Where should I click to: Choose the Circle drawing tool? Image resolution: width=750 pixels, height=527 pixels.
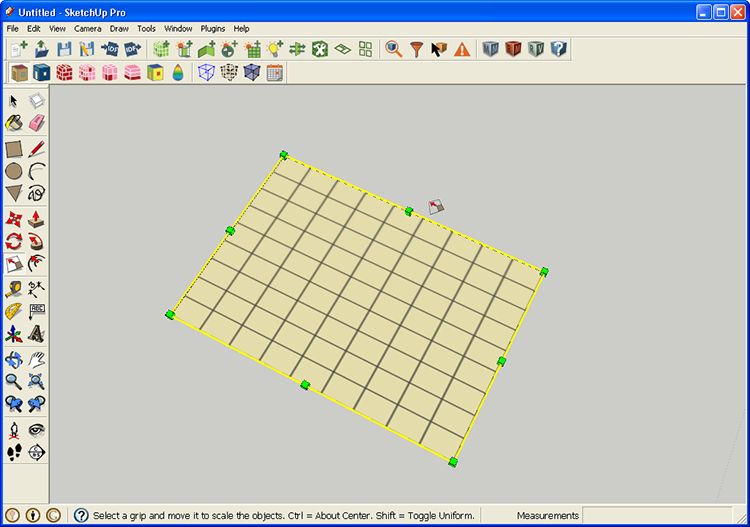pyautogui.click(x=14, y=171)
